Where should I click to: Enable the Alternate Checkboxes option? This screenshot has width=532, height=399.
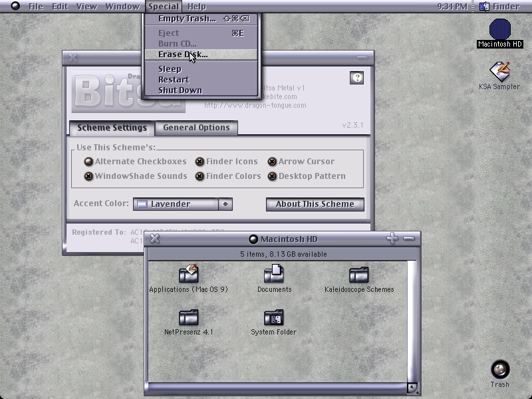click(88, 162)
